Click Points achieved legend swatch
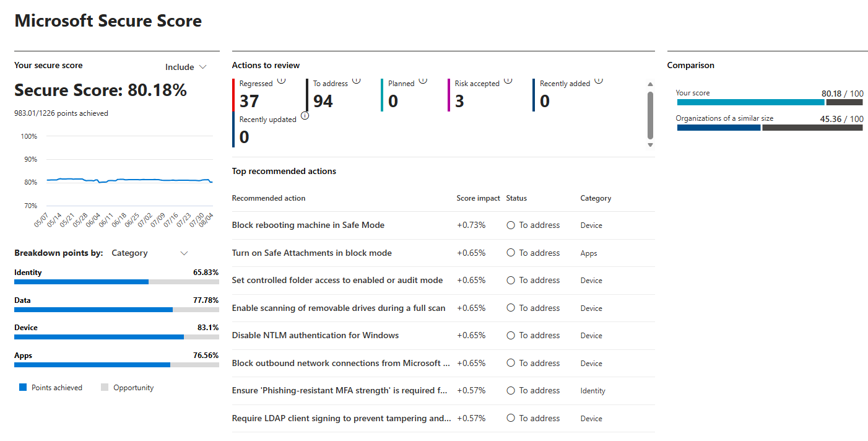Screen dimensions: 868x441 [23, 387]
